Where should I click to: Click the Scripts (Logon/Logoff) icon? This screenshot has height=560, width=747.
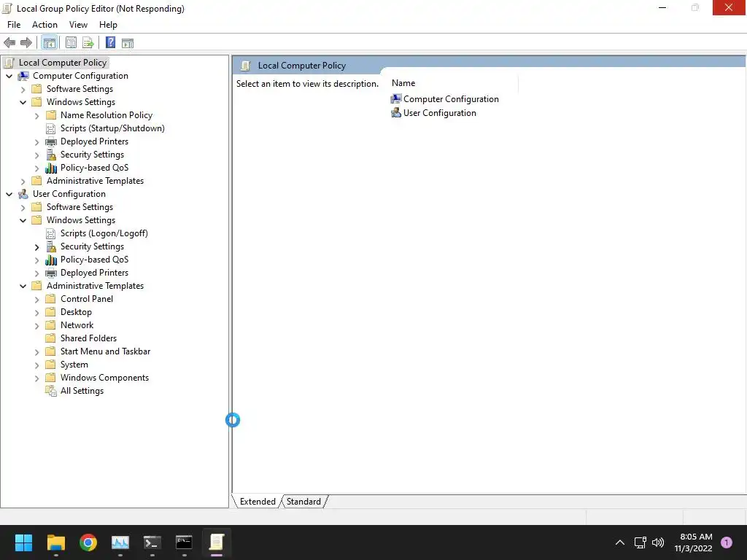coord(50,233)
